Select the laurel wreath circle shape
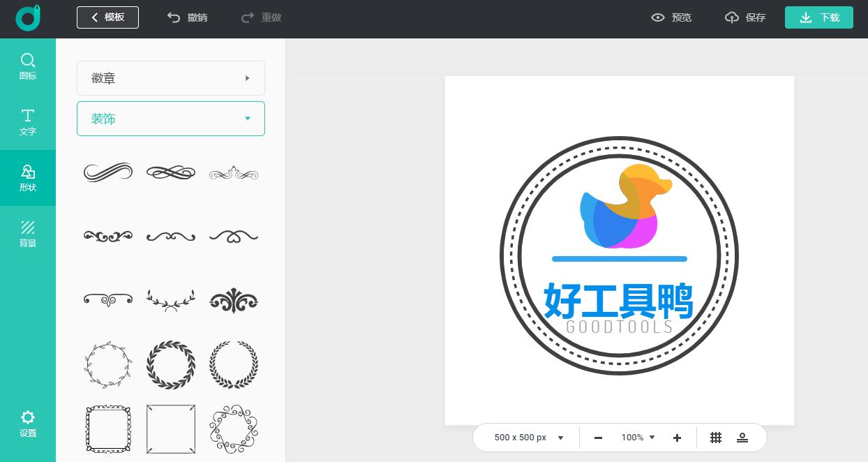 [x=171, y=365]
